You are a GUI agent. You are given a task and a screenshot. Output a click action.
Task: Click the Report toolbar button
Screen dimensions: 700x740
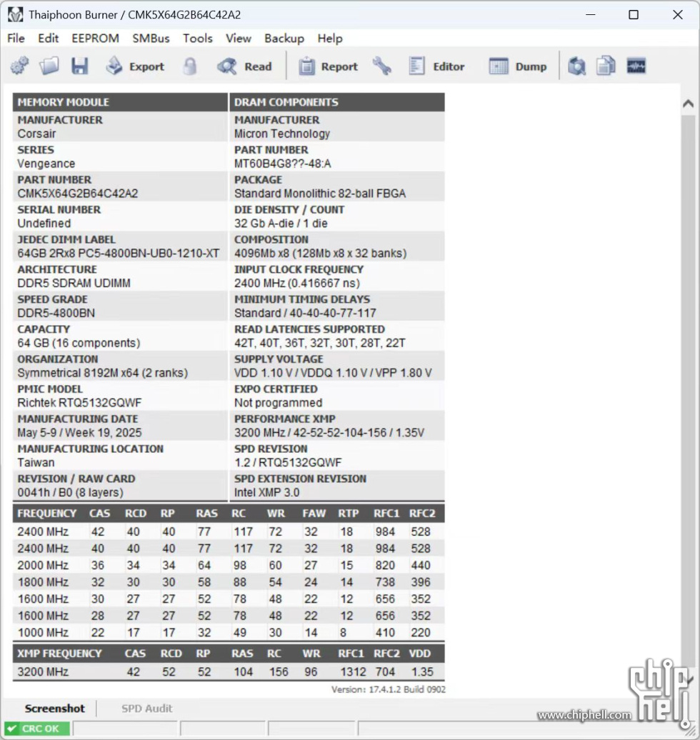tap(328, 66)
